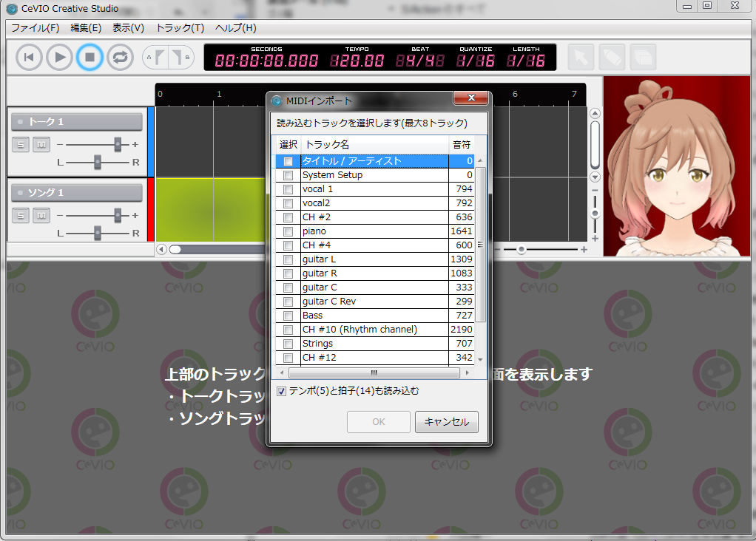
Task: Click the OK button in MIDI import dialog
Action: coord(379,421)
